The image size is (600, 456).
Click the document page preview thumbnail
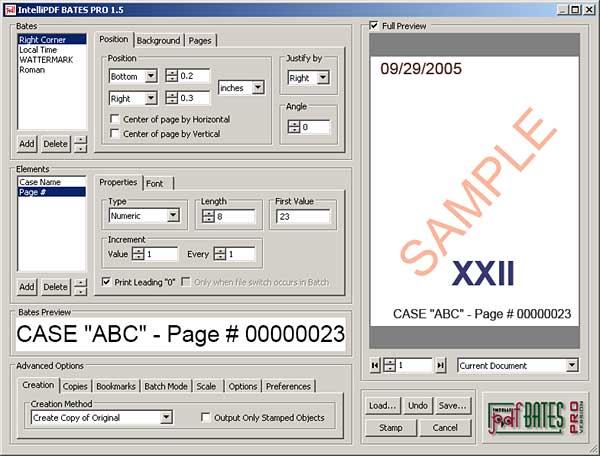coord(474,191)
